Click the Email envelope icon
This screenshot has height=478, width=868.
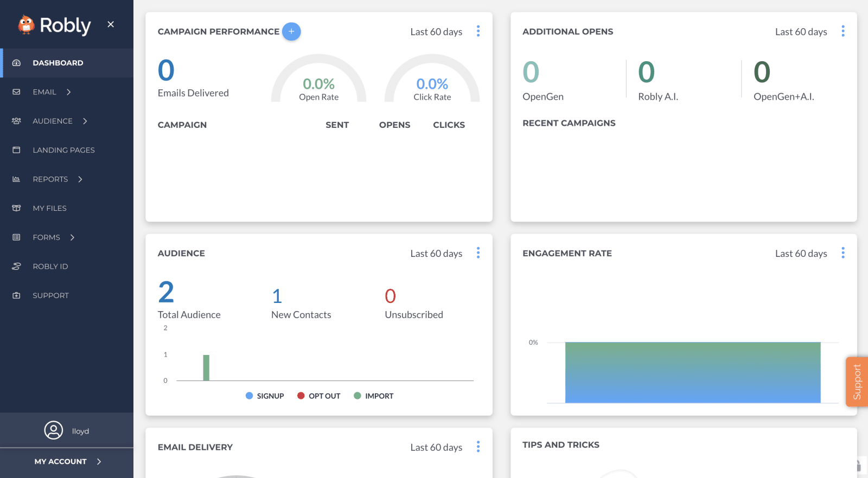click(x=16, y=92)
